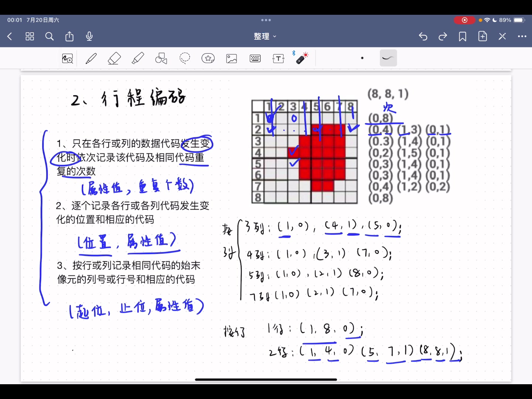Pick the Highlighter tool

point(137,58)
